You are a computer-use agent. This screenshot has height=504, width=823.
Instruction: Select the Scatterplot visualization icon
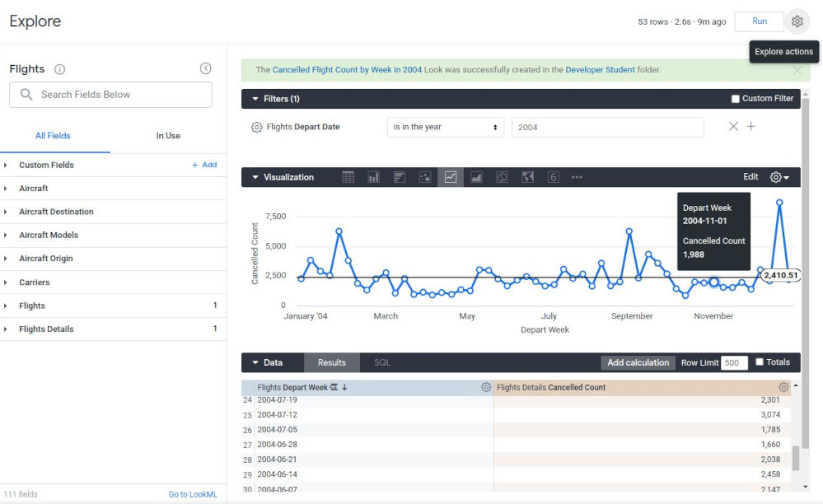425,177
